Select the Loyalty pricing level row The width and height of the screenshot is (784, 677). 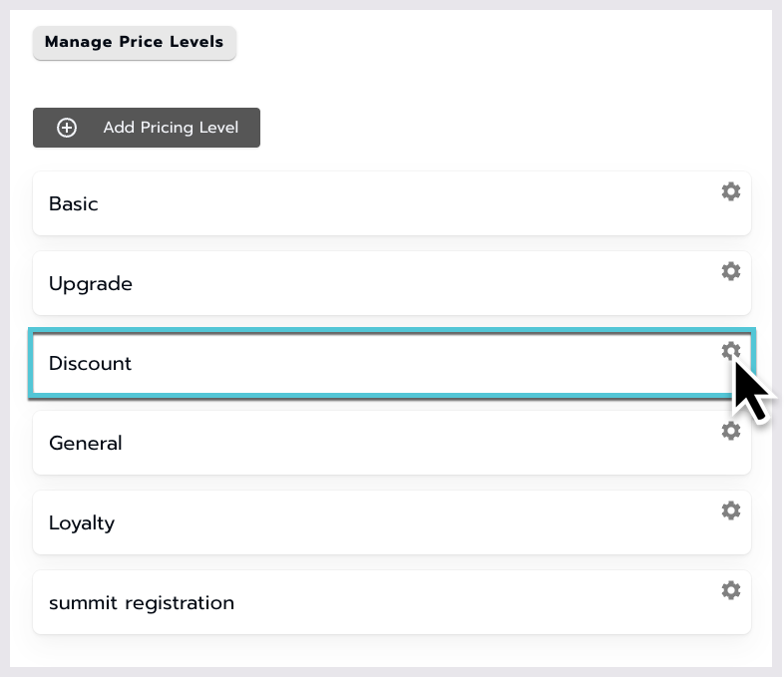(392, 522)
